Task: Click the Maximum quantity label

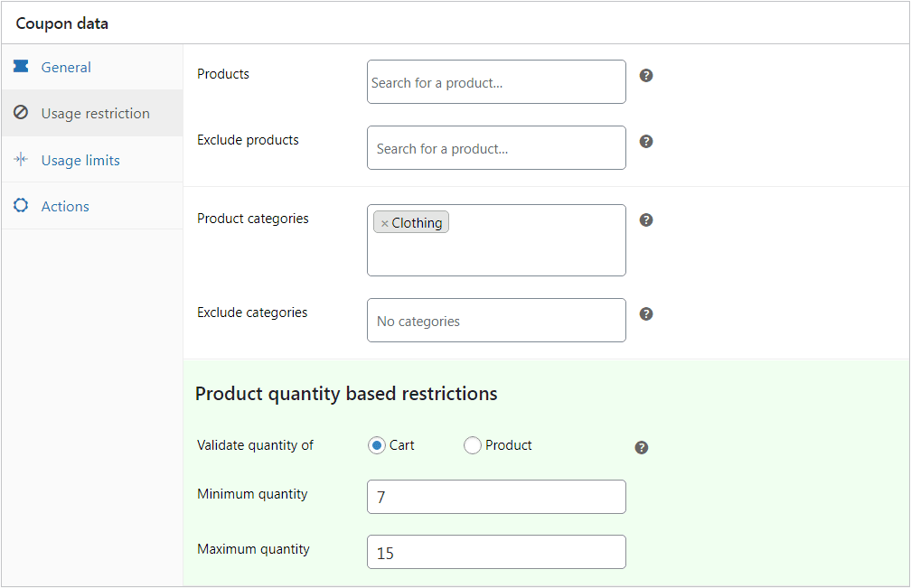Action: point(253,549)
